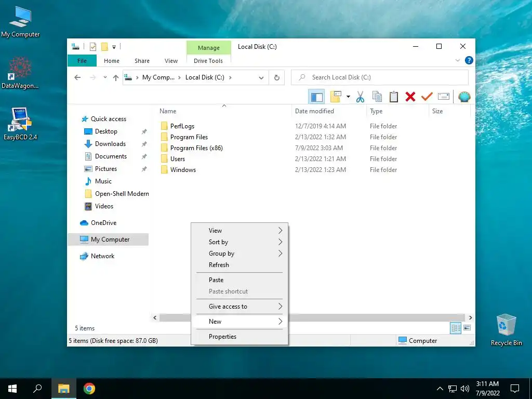Choose Refresh from the context menu
The image size is (532, 399).
pyautogui.click(x=240, y=265)
